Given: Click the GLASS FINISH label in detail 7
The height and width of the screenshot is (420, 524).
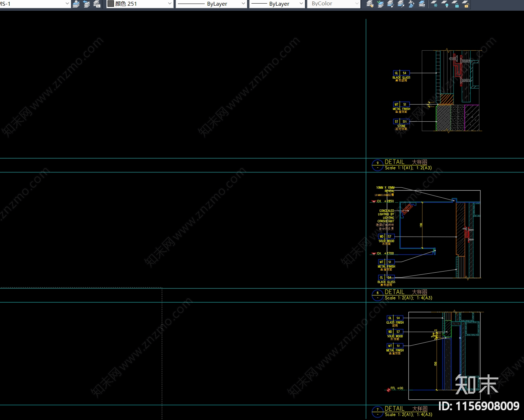Looking at the screenshot, I should pyautogui.click(x=395, y=323).
